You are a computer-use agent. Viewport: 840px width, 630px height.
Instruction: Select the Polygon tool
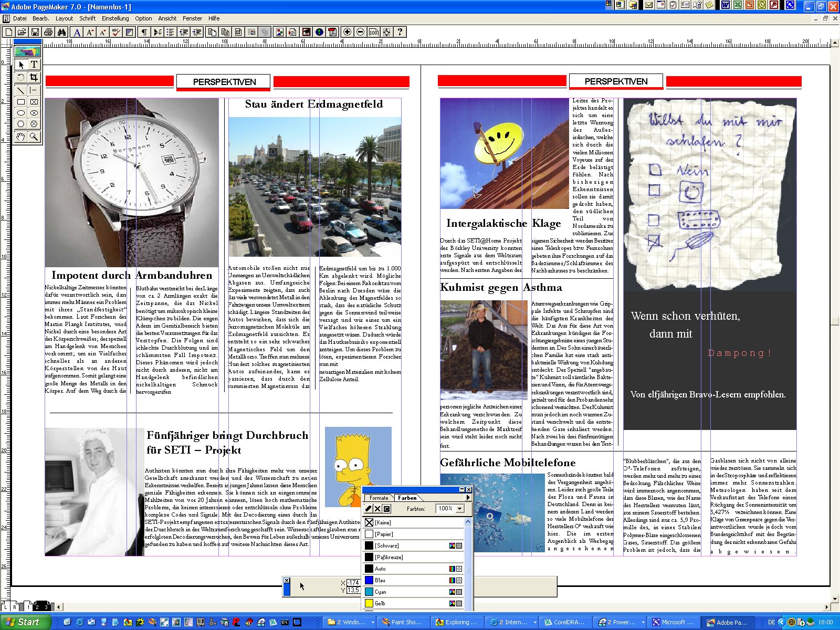coord(21,124)
